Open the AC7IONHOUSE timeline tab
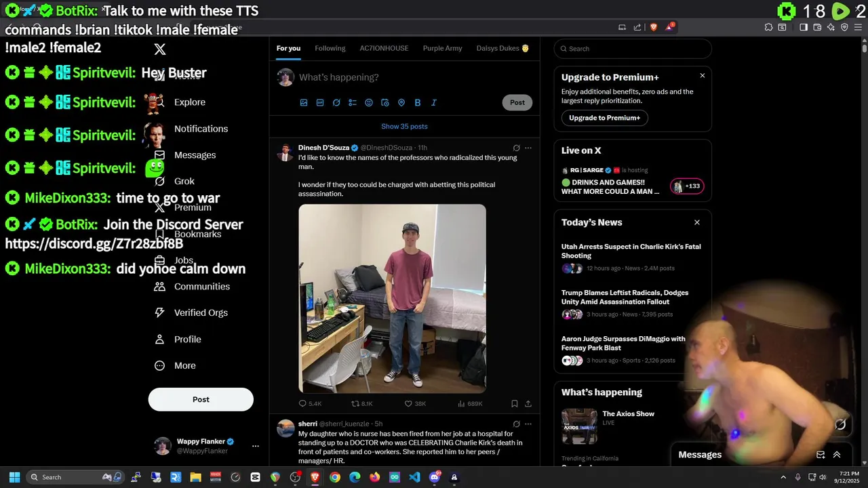This screenshot has height=488, width=868. [x=384, y=48]
